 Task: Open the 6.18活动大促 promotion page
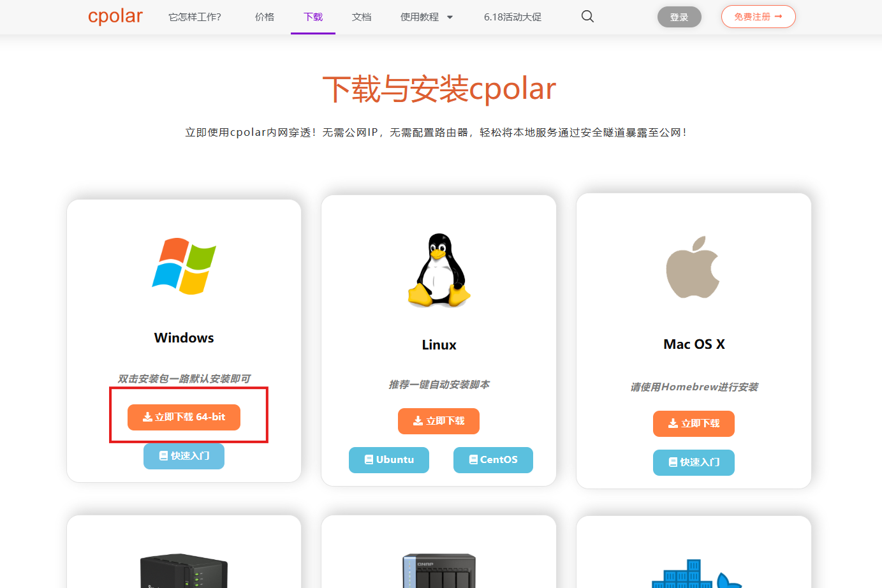click(x=513, y=17)
